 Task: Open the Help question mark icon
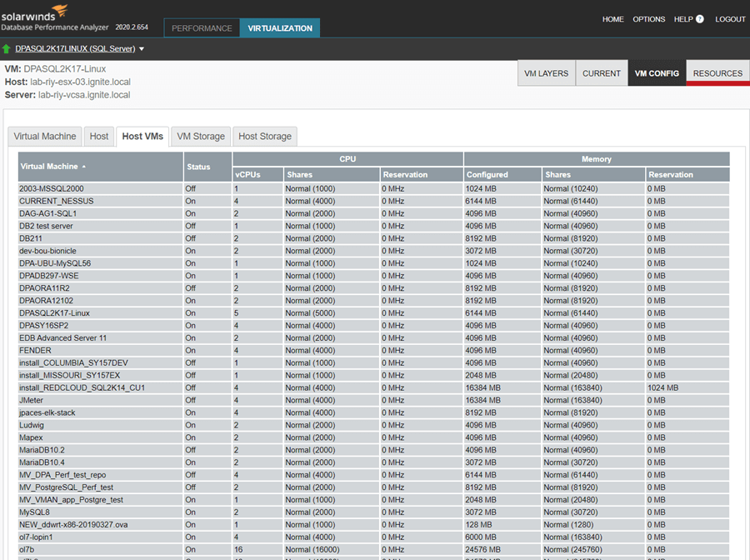700,19
